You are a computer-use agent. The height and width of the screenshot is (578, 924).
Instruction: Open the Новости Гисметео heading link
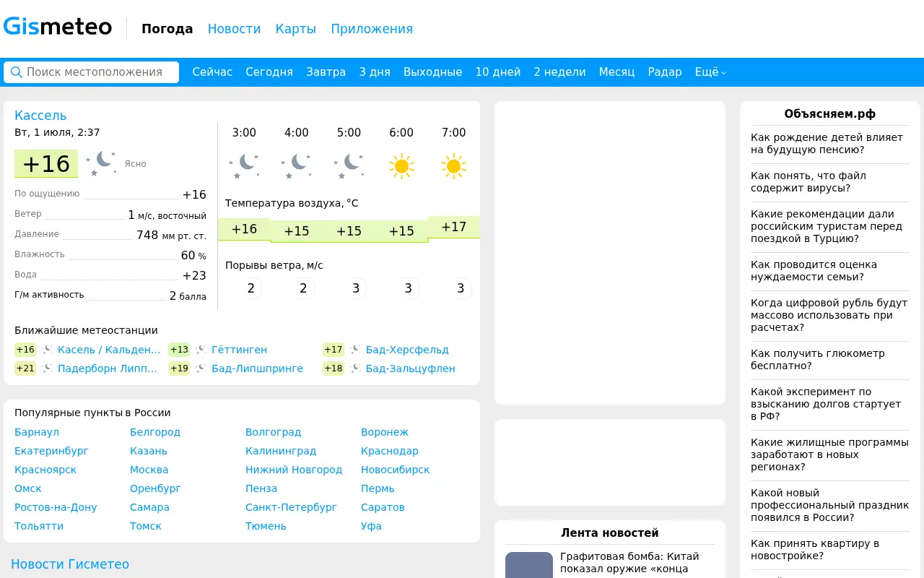(70, 564)
